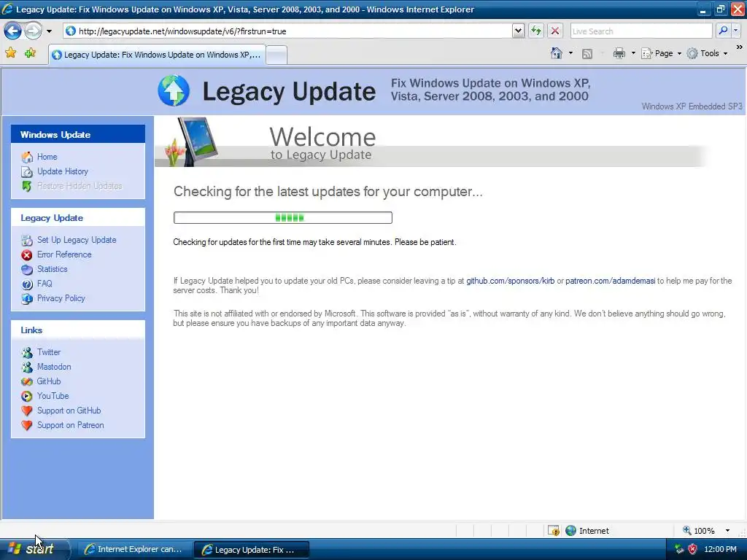This screenshot has height=560, width=747.
Task: Click the Support on GitHub heart icon
Action: 27,411
